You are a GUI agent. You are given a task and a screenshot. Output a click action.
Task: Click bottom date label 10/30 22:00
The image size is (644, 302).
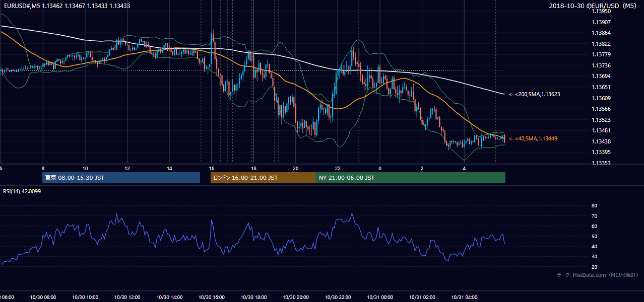coord(338,297)
